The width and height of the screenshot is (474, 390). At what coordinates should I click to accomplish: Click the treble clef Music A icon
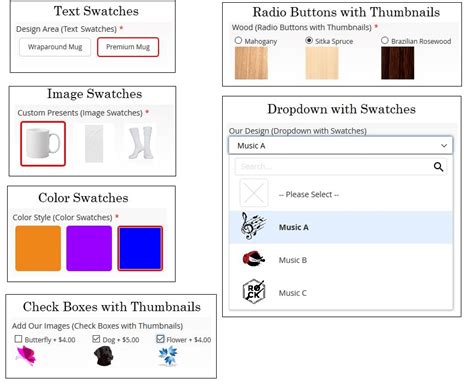click(x=253, y=226)
